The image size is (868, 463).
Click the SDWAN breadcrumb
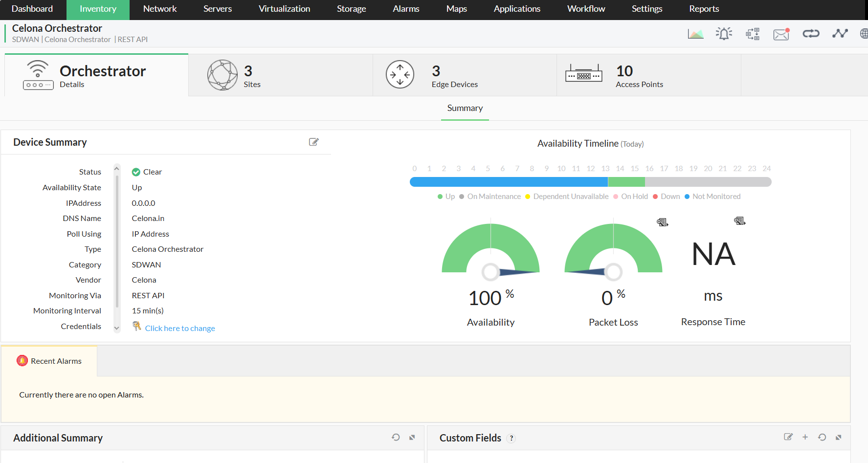25,40
